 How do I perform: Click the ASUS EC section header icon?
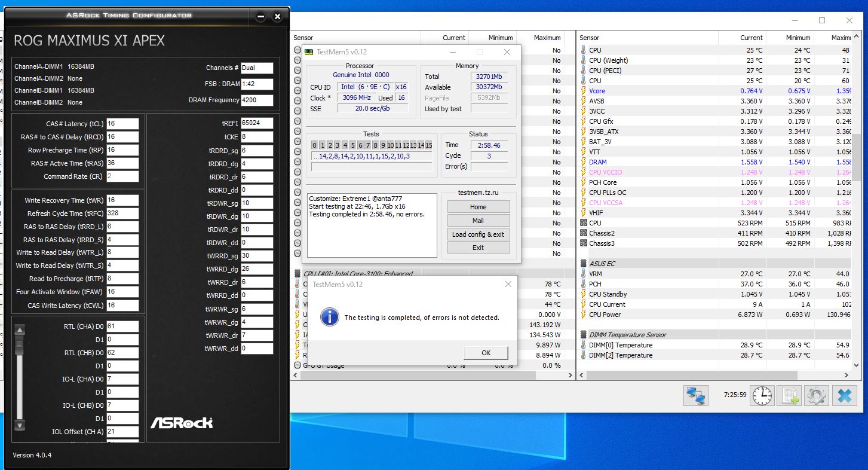(583, 263)
